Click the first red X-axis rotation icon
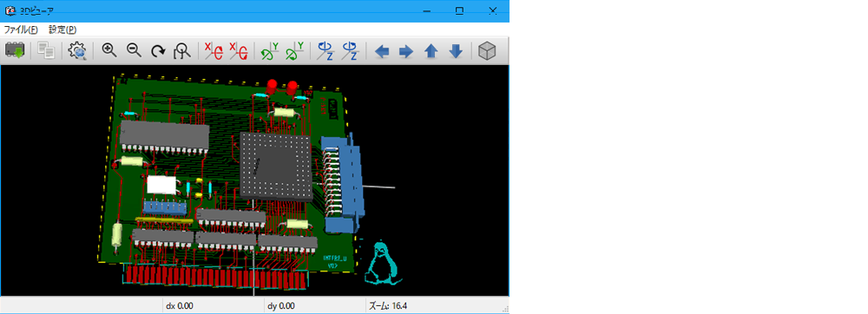The width and height of the screenshot is (868, 314). point(214,51)
